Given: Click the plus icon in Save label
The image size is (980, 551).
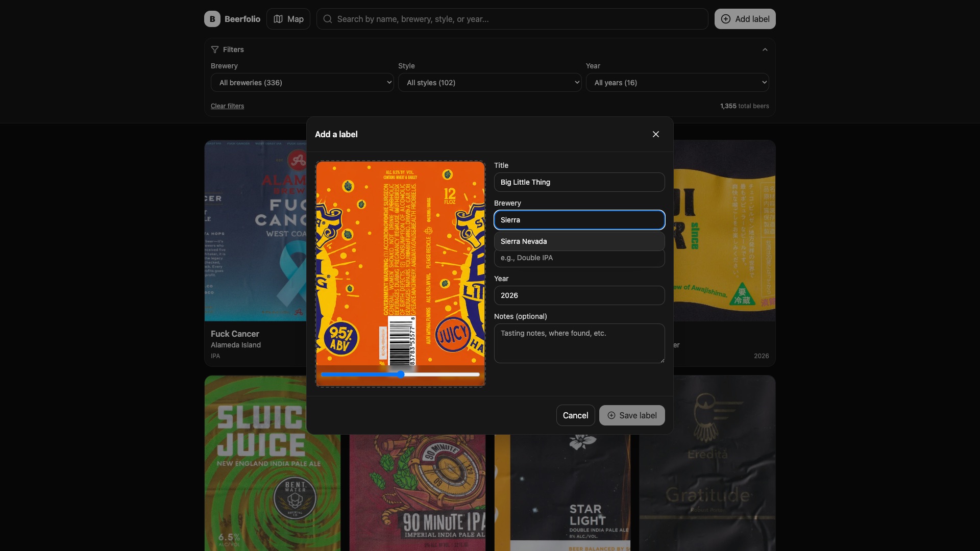Looking at the screenshot, I should click(611, 415).
